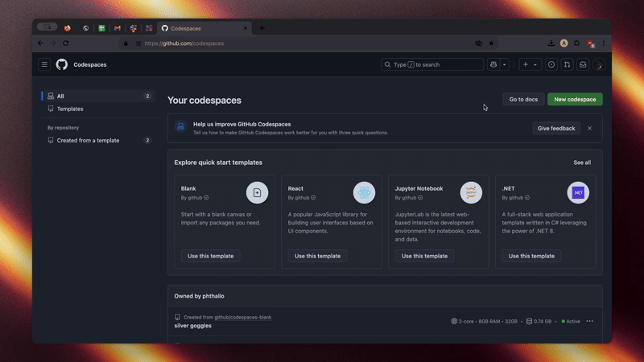The height and width of the screenshot is (362, 644).
Task: Click the user profile avatar
Action: 599,64
